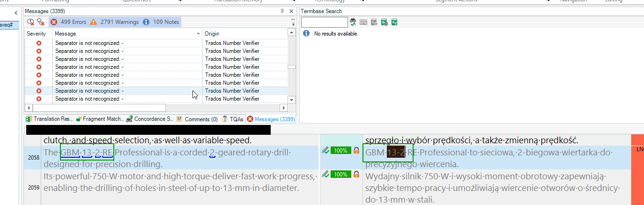644x205 pixels.
Task: Switch to the Concordance Search tab
Action: point(150,119)
